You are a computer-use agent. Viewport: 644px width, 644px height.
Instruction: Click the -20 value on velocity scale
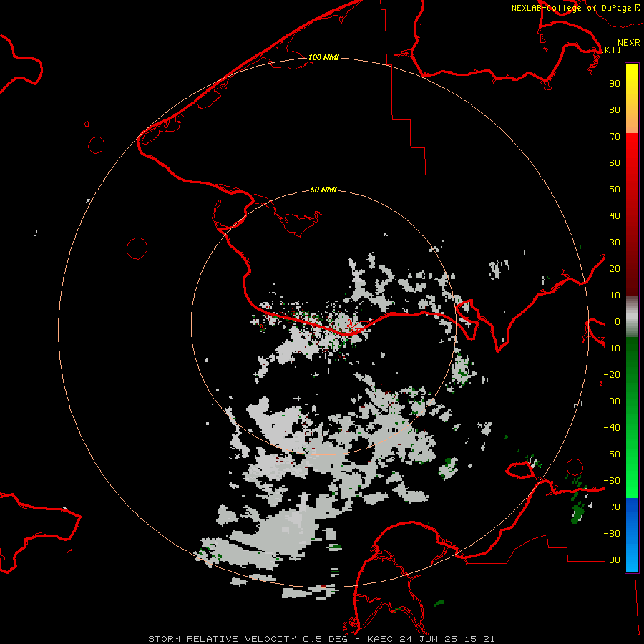coord(612,374)
